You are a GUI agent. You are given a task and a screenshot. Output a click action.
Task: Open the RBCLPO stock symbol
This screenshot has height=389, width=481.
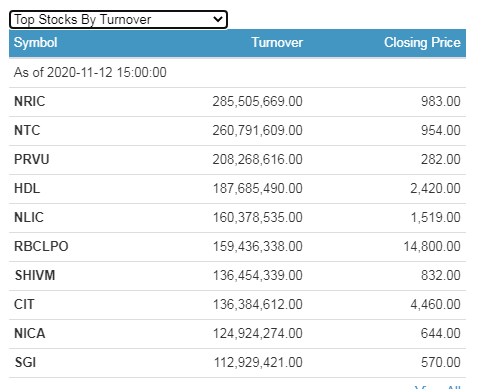click(x=41, y=246)
